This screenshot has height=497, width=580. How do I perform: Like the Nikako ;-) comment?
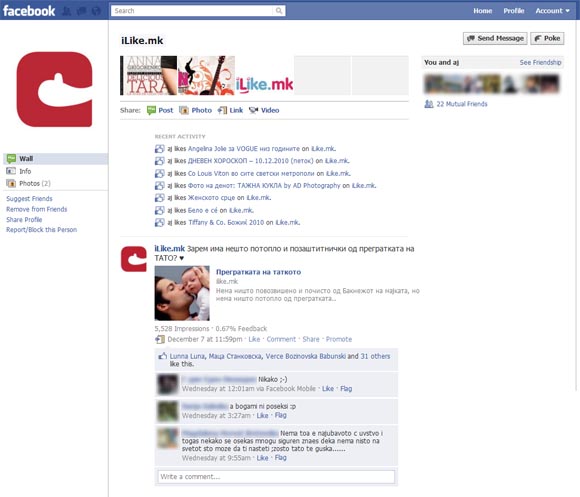click(328, 389)
